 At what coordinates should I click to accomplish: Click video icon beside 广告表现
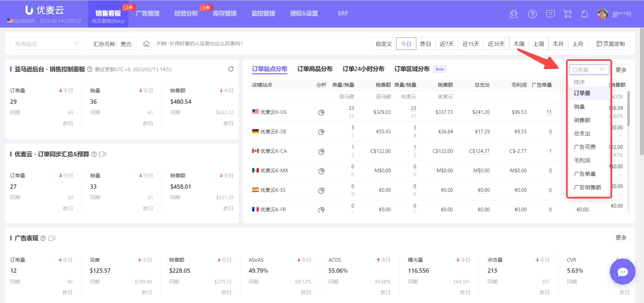(x=52, y=238)
